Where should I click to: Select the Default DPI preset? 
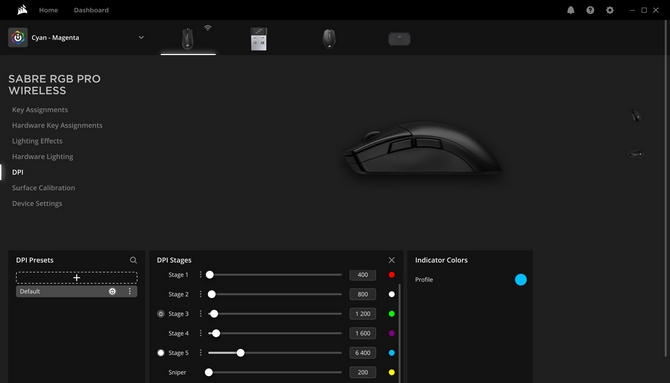click(x=76, y=292)
